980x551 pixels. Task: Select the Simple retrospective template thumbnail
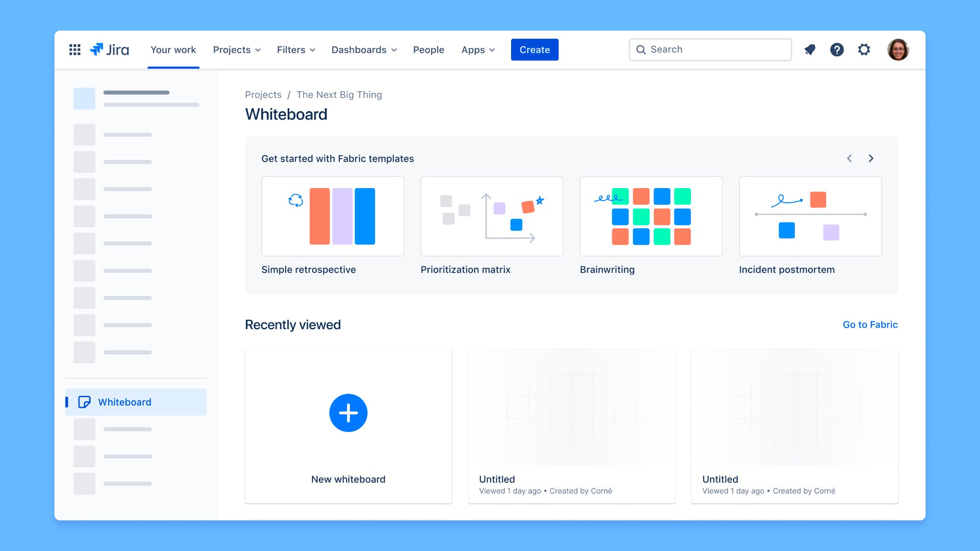coord(333,216)
